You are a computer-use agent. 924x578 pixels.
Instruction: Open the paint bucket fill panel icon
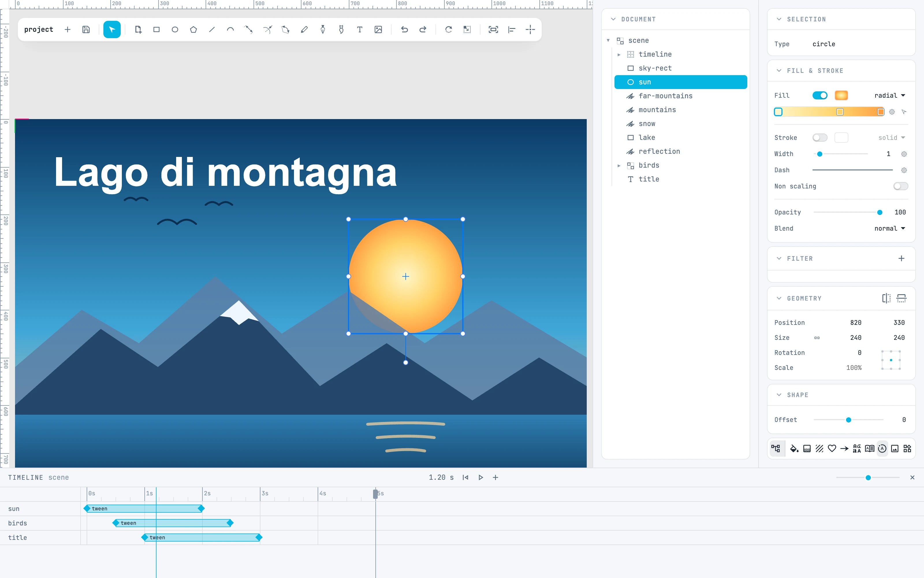coord(794,449)
